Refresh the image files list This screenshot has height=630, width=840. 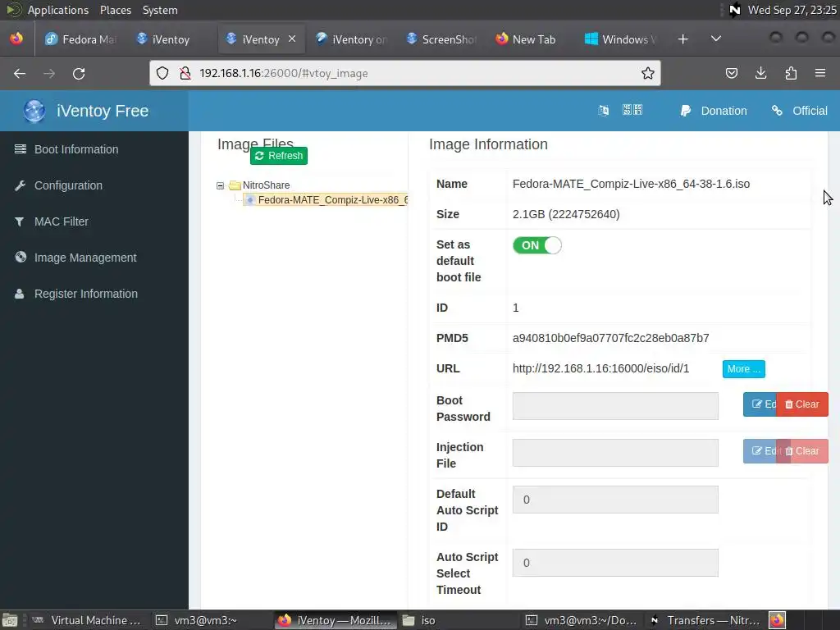279,156
